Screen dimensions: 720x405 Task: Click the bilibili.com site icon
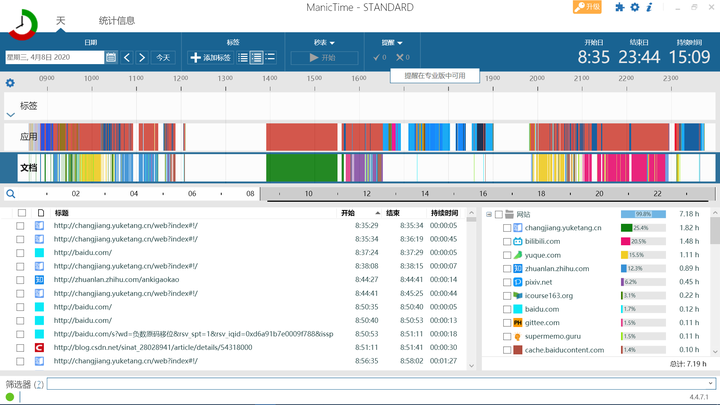pyautogui.click(x=518, y=242)
